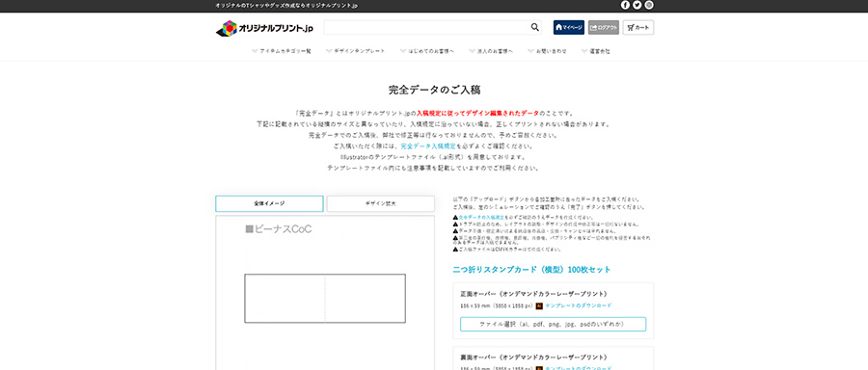
Task: Click the search magnifier icon
Action: pyautogui.click(x=534, y=27)
